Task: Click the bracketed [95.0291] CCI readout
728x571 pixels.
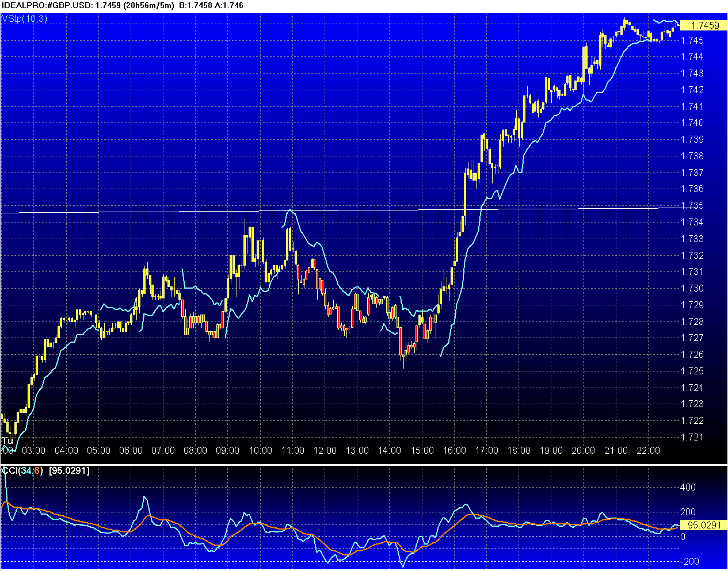Action: point(69,471)
